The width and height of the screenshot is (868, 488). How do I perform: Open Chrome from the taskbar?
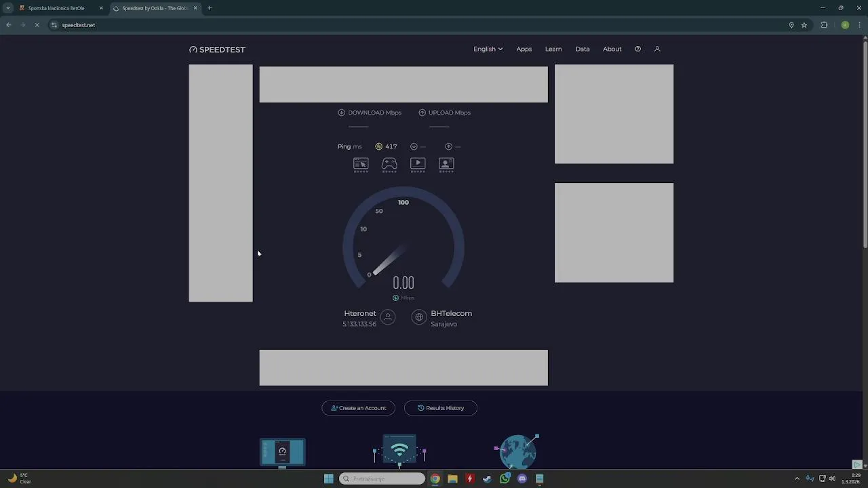[435, 479]
